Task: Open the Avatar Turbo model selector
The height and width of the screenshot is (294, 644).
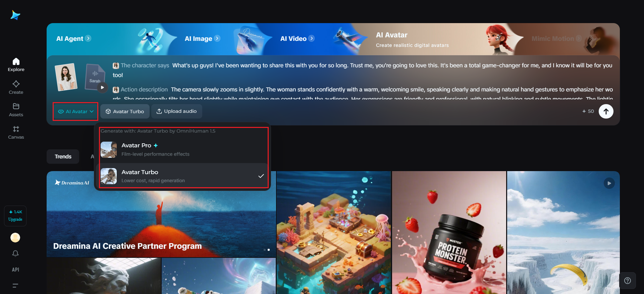Action: coord(125,112)
